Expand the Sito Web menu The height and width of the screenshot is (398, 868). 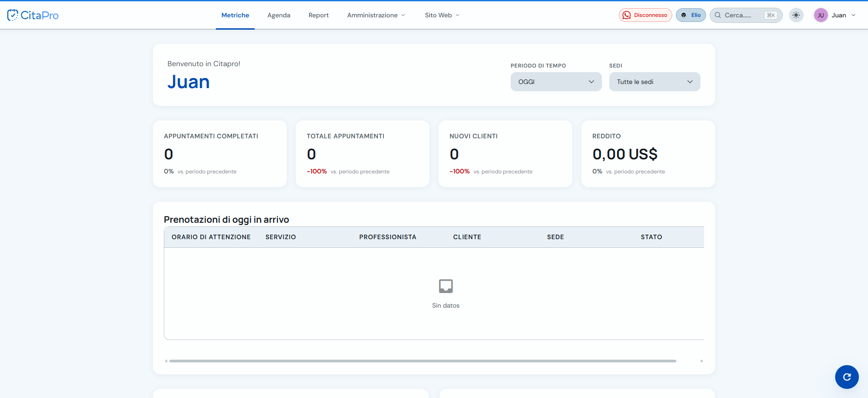click(x=442, y=15)
